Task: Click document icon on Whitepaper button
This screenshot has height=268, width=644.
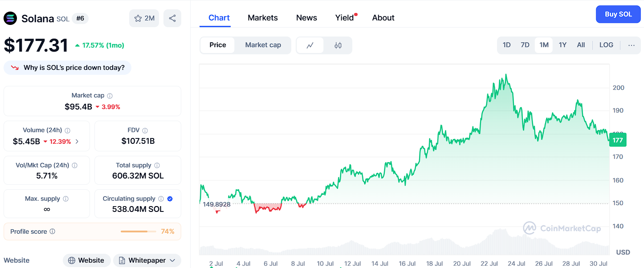Action: click(x=122, y=260)
